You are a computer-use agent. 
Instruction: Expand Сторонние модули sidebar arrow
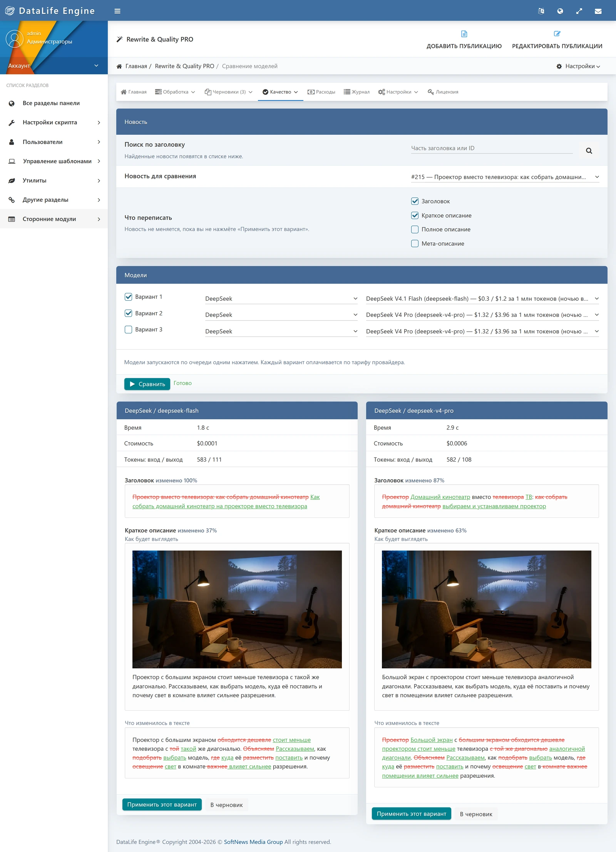tap(99, 219)
